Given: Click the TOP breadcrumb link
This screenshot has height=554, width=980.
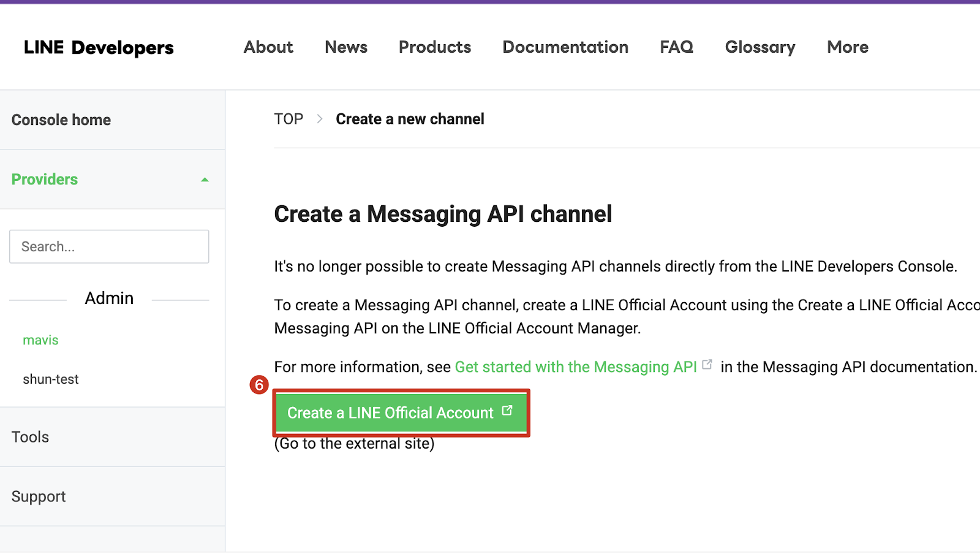Looking at the screenshot, I should (288, 119).
